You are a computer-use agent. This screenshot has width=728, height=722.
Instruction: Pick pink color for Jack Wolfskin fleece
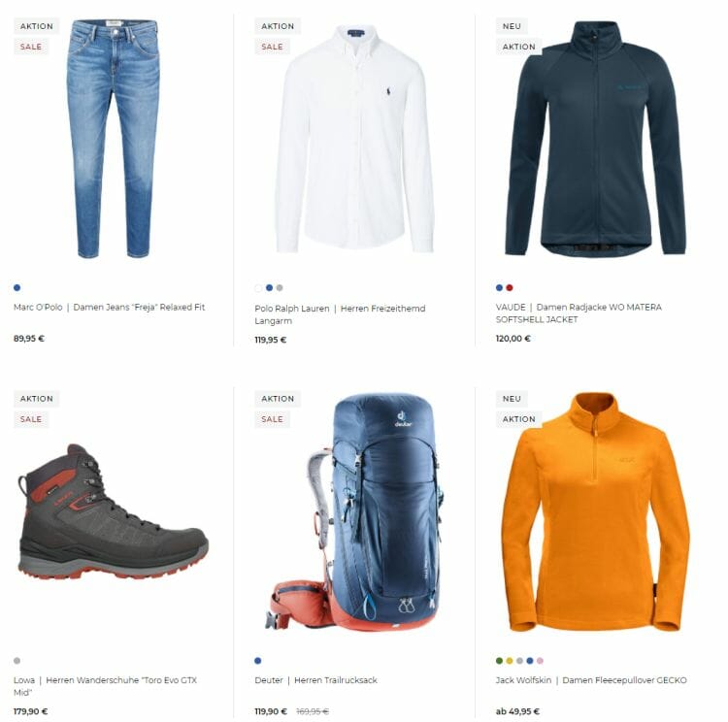coord(540,661)
